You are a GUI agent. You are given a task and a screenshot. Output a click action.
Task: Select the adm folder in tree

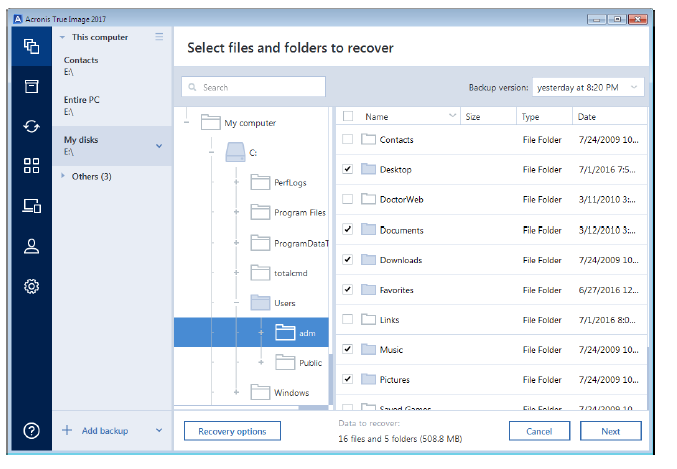point(251,332)
